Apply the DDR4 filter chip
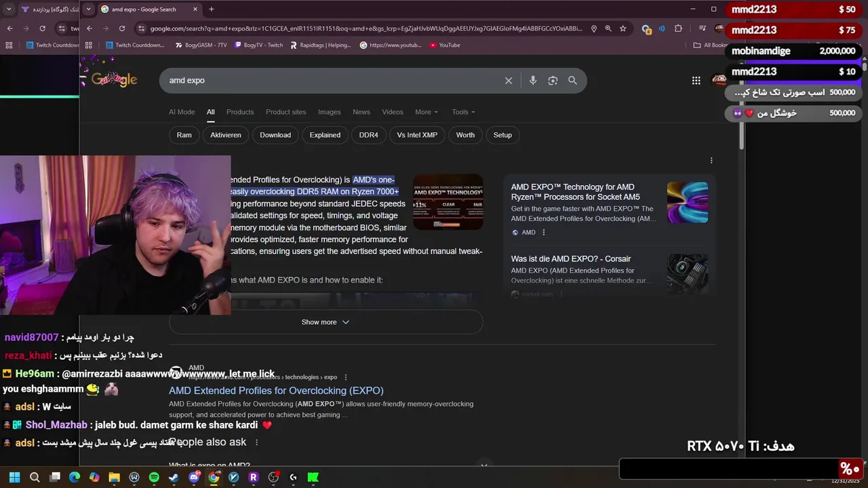 (x=369, y=135)
